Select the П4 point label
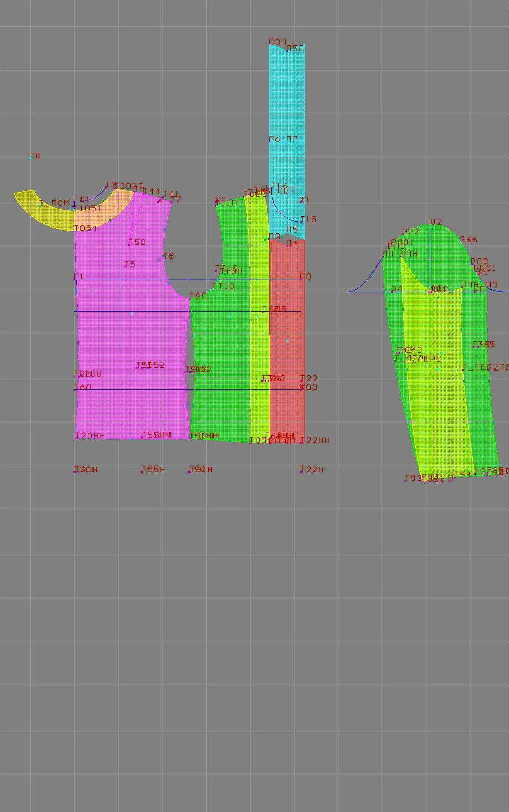The height and width of the screenshot is (812, 509). tap(292, 242)
